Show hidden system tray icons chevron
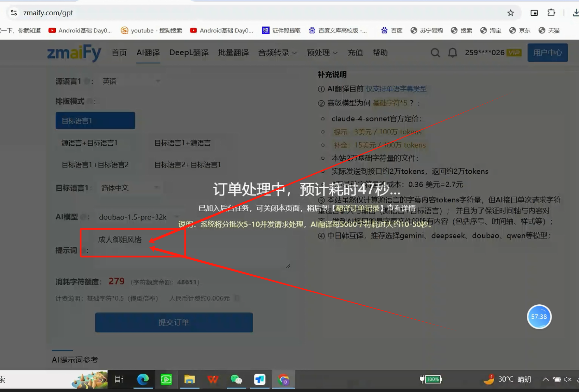 [x=546, y=379]
